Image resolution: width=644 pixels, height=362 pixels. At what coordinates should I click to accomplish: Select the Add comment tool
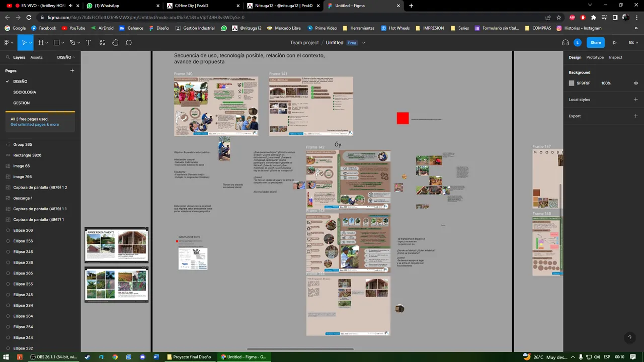[x=128, y=43]
